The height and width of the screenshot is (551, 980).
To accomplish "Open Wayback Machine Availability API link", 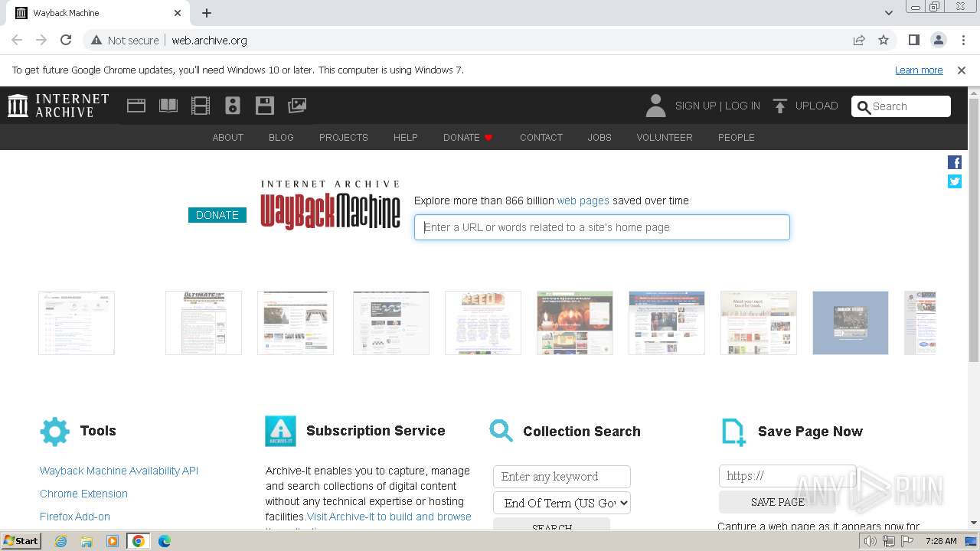I will [x=119, y=471].
